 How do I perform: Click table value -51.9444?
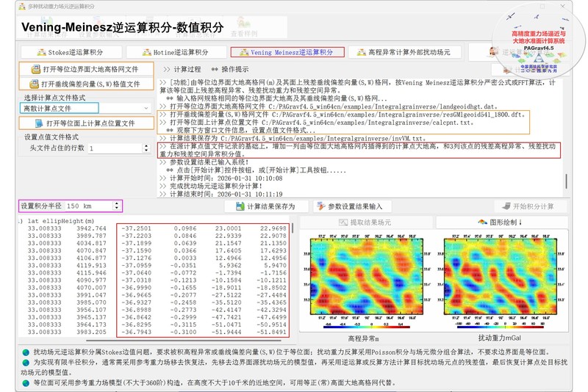tap(226, 332)
